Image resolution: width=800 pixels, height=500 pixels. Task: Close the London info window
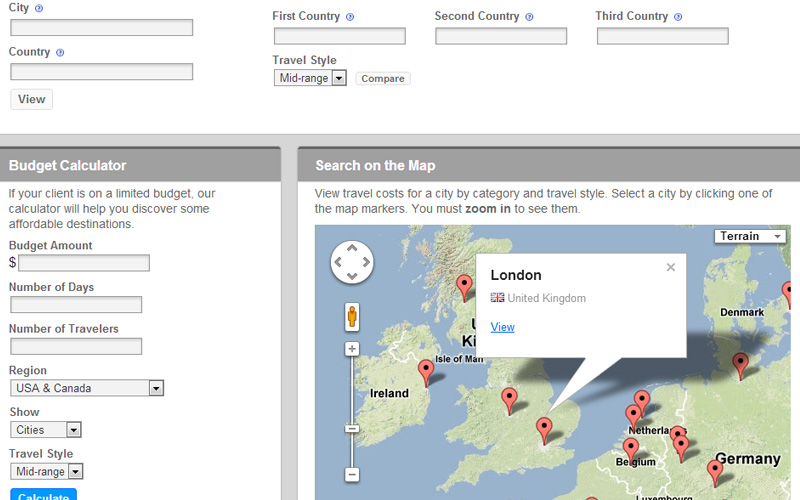point(670,267)
